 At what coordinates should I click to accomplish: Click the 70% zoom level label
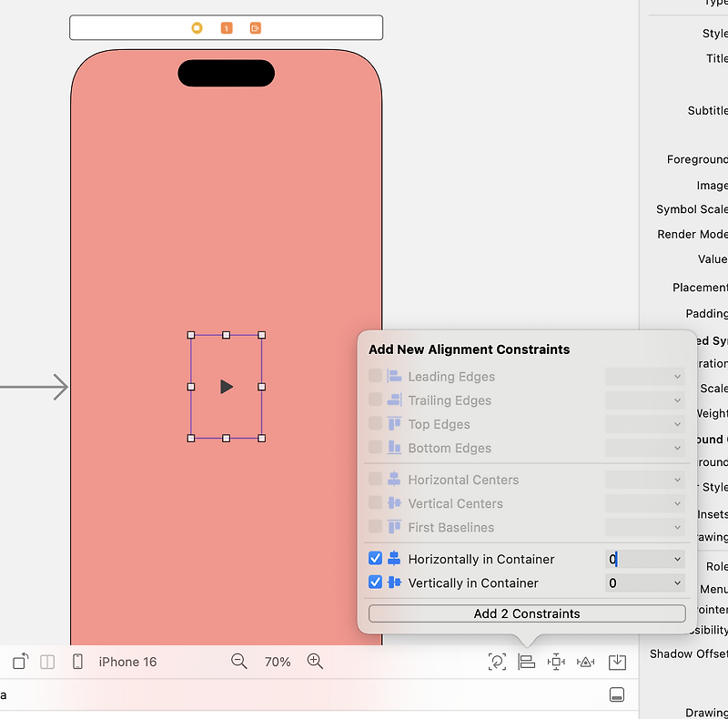pos(278,662)
